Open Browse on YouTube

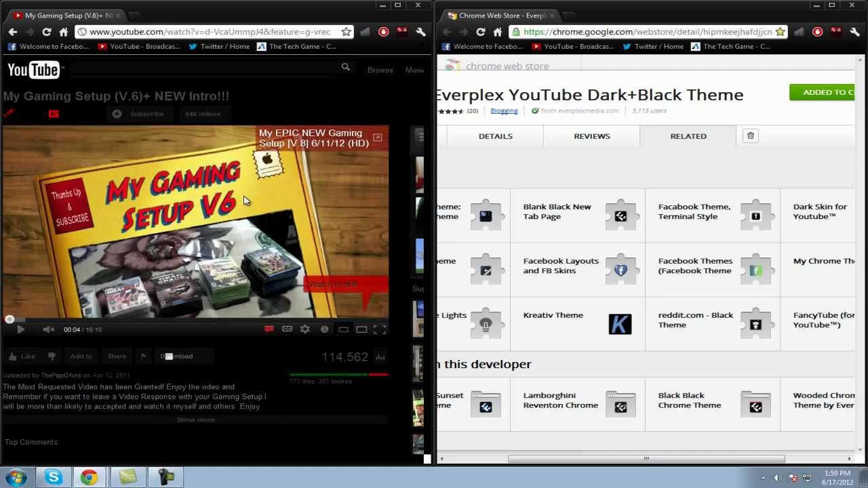tap(380, 70)
